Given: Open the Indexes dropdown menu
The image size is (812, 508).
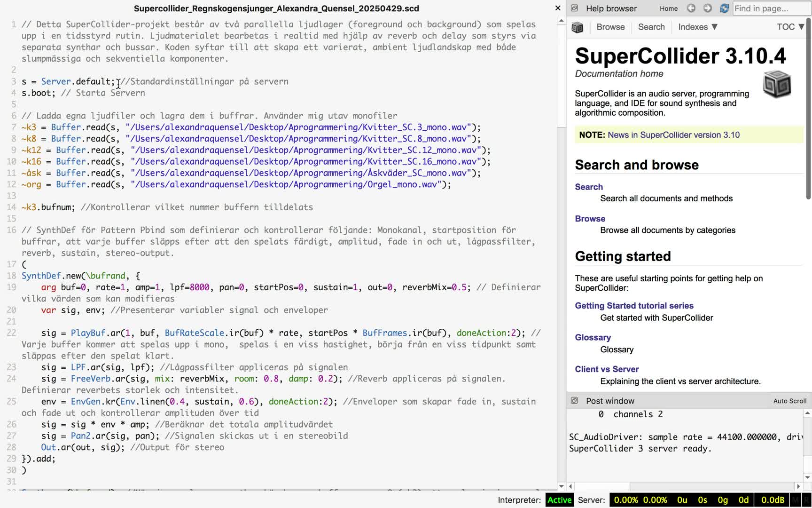Looking at the screenshot, I should coord(698,27).
